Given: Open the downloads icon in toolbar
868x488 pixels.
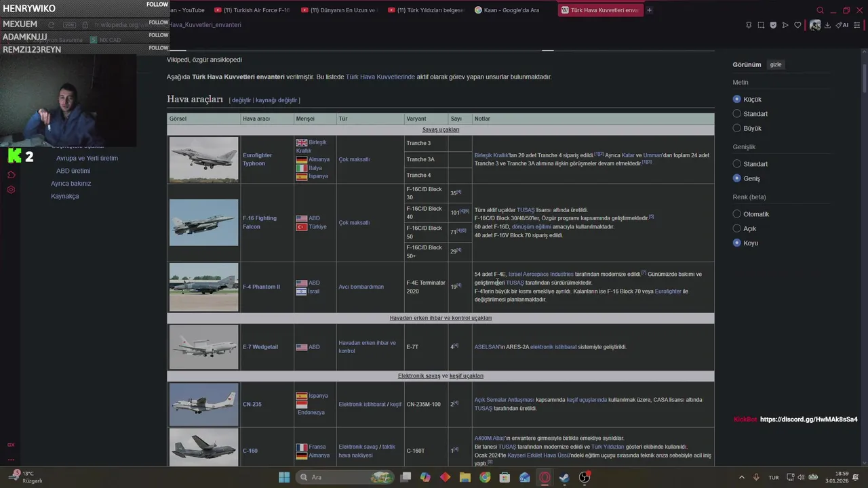Looking at the screenshot, I should point(827,25).
